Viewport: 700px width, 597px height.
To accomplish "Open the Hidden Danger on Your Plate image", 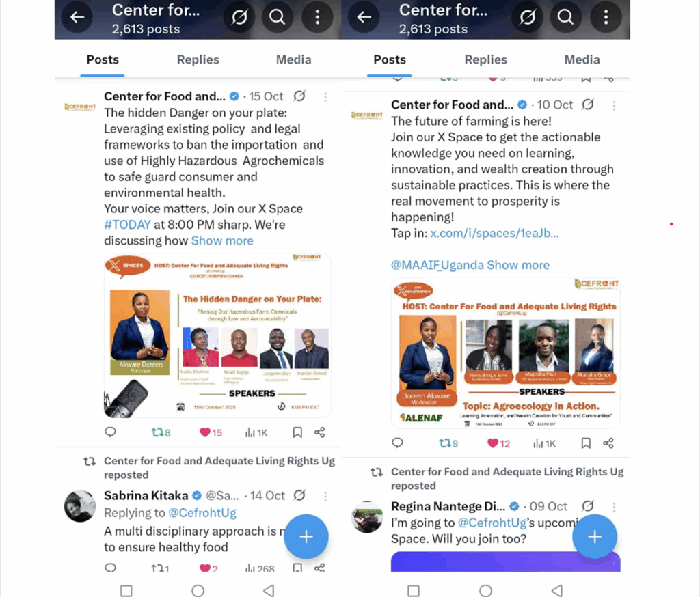I will [x=218, y=335].
